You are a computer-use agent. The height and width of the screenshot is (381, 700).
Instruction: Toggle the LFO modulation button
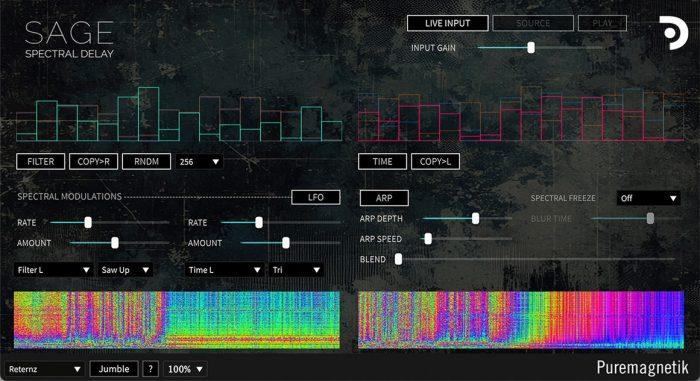(x=316, y=197)
